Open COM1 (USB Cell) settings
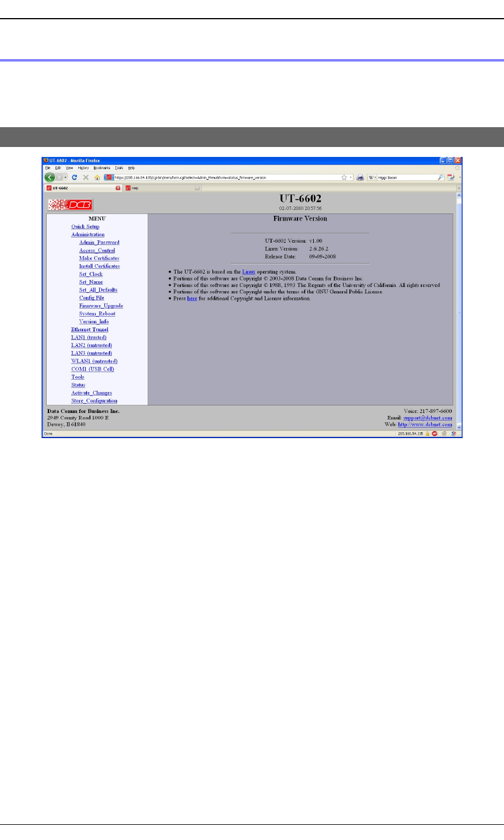This screenshot has height=840, width=504. pyautogui.click(x=93, y=369)
